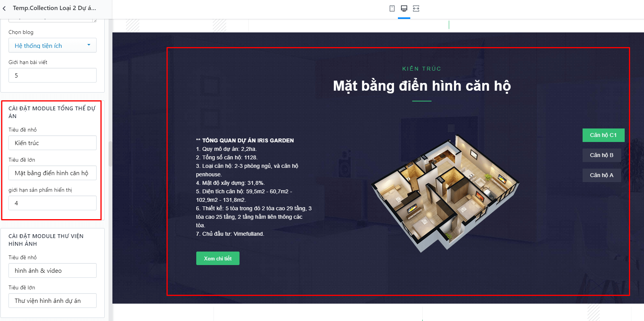Open the Chọn blog dropdown
Viewport: 644px width, 321px height.
point(53,46)
